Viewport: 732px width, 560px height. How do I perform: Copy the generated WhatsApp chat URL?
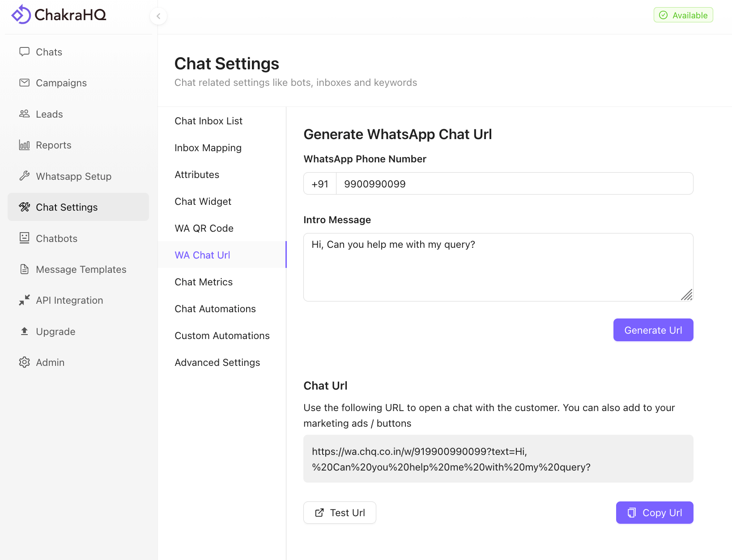[x=654, y=513]
